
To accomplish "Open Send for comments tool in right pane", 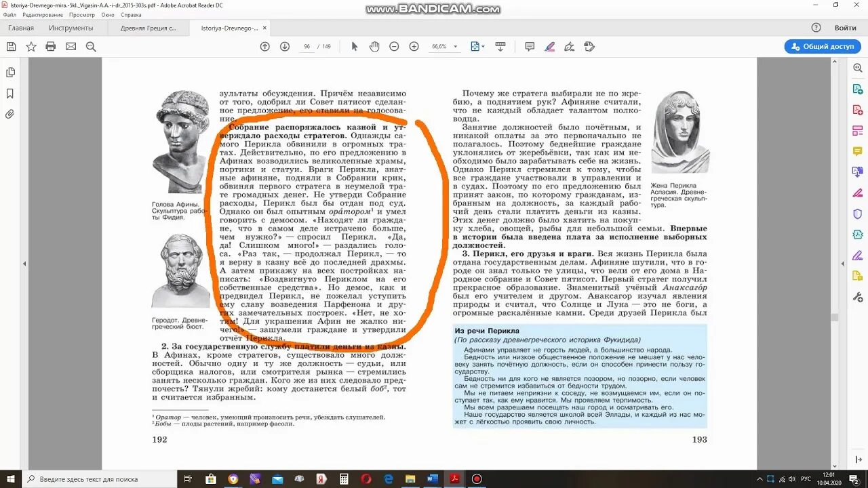I will click(x=857, y=276).
